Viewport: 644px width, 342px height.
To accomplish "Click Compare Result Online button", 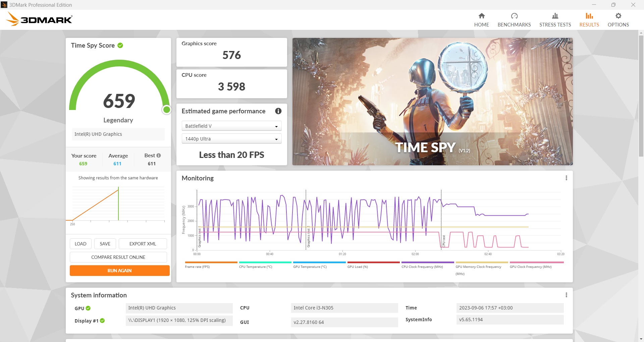I will coord(118,257).
